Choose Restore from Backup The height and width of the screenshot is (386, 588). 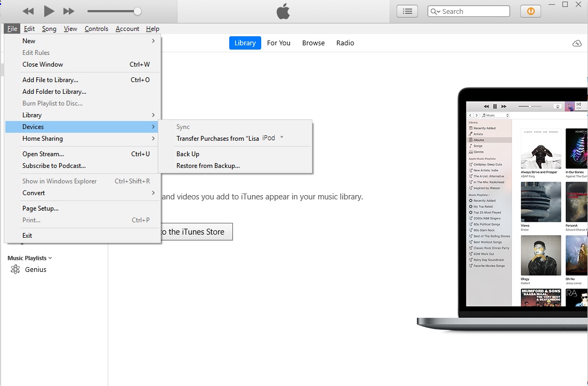[x=236, y=165]
